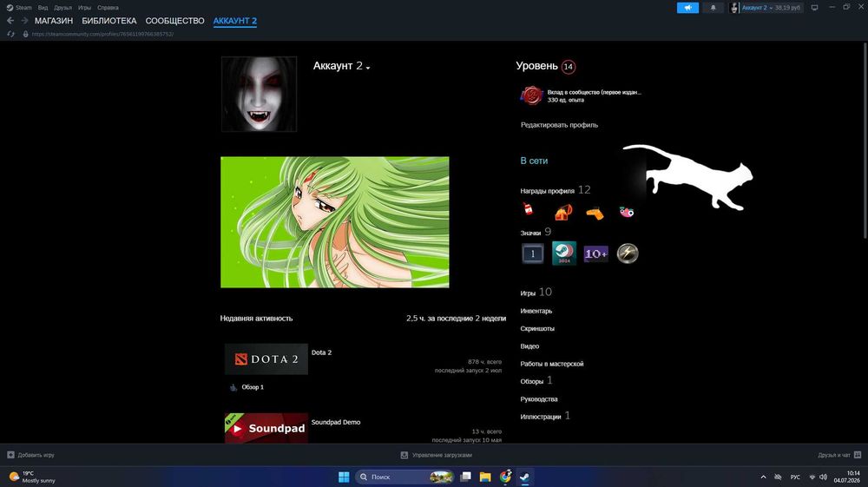Open the Steam app in the taskbar

coord(525,477)
